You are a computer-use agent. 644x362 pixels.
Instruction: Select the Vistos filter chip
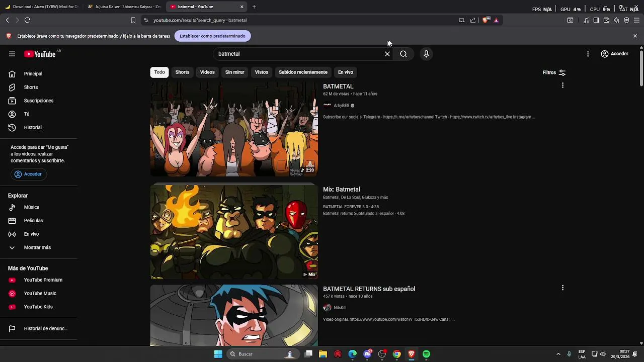[x=262, y=72]
